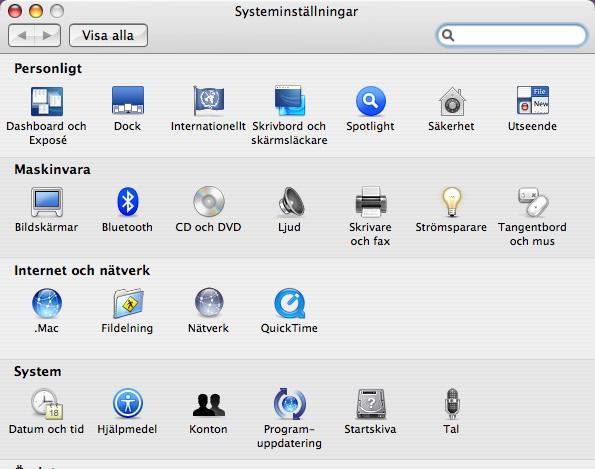Open Tangentbord och mus pane
This screenshot has width=595, height=469.
coord(533,201)
